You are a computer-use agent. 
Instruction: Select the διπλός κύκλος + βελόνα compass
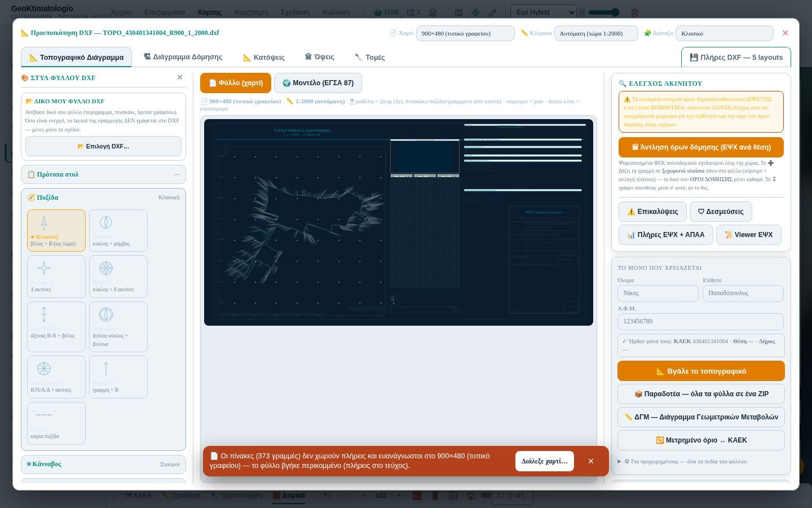118,326
